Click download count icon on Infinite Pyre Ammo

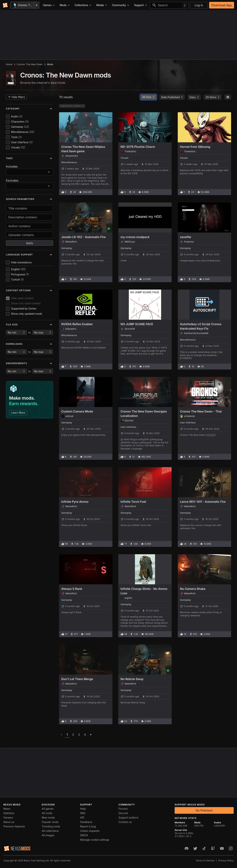[x=72, y=544]
